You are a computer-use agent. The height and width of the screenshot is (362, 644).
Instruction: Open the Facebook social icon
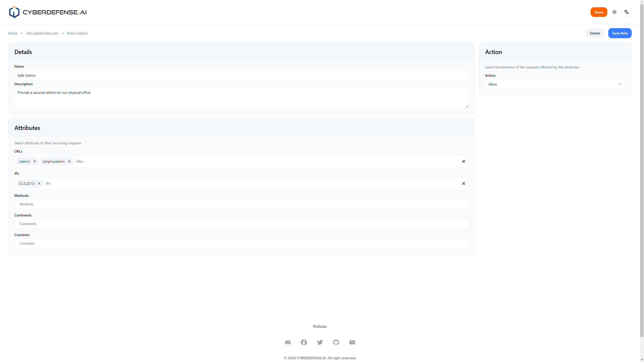click(304, 342)
